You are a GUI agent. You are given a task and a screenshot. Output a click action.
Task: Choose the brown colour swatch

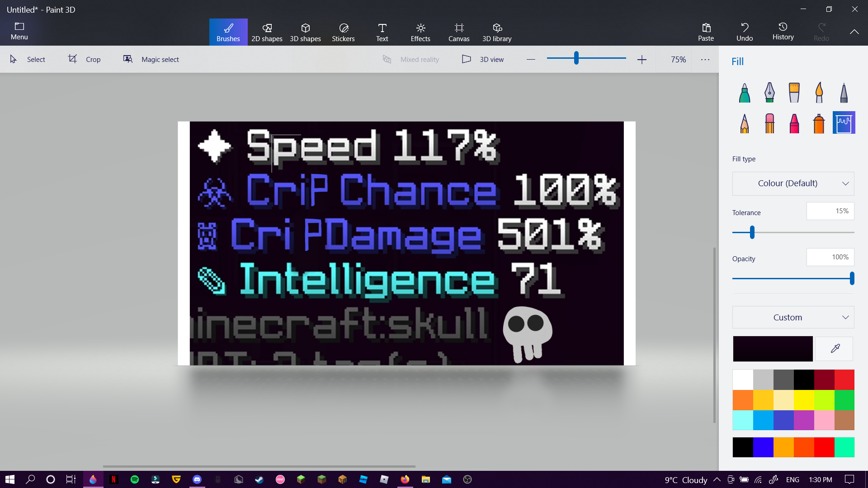[844, 420]
